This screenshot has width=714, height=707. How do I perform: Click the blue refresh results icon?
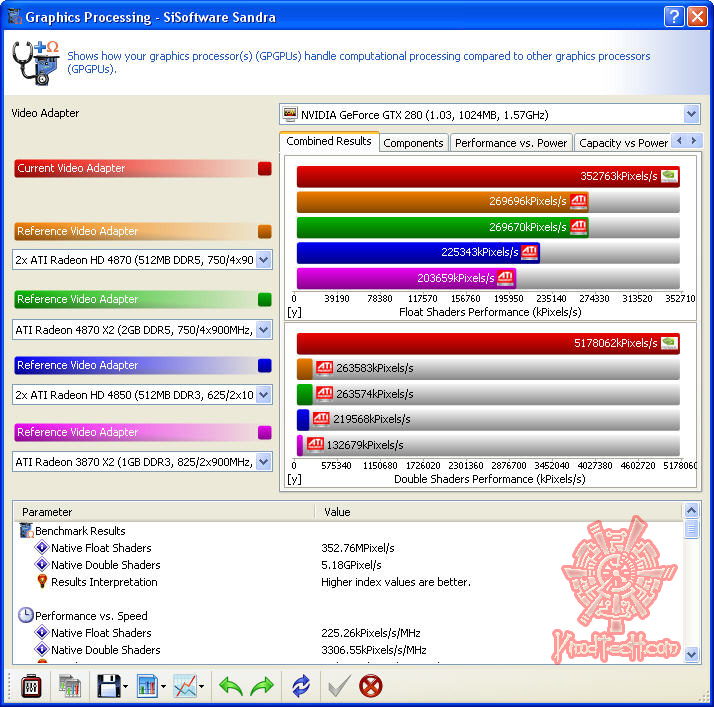click(x=301, y=686)
